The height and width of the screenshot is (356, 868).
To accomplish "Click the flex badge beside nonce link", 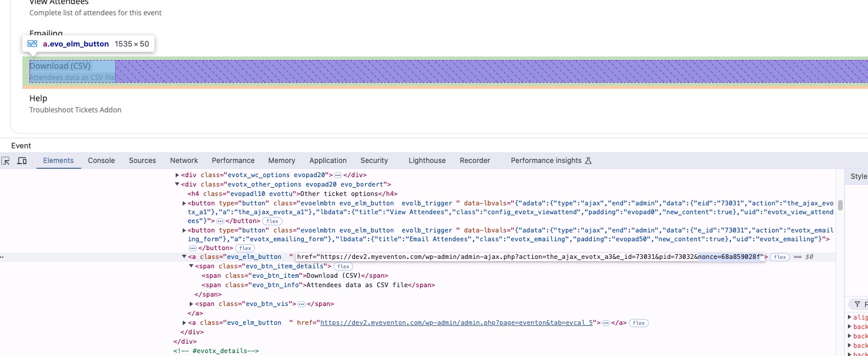I will coord(780,257).
